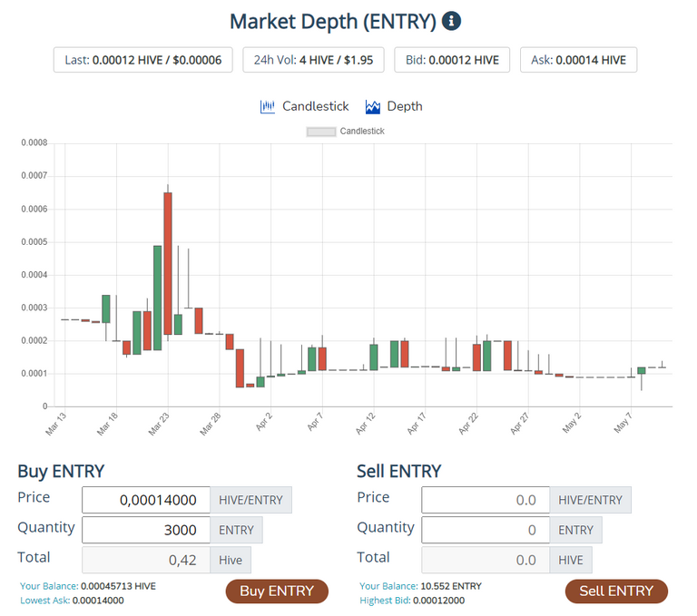Click the tall red Mar 23 candlestick

(168, 263)
